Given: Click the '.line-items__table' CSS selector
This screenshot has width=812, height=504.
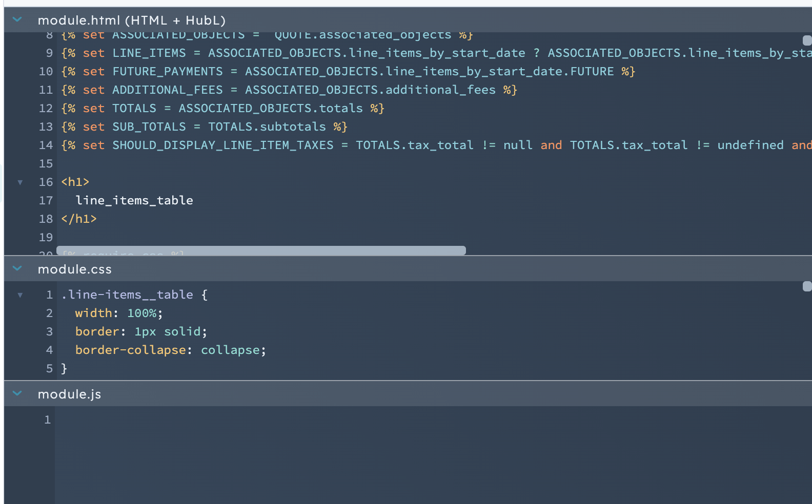Looking at the screenshot, I should coord(127,295).
